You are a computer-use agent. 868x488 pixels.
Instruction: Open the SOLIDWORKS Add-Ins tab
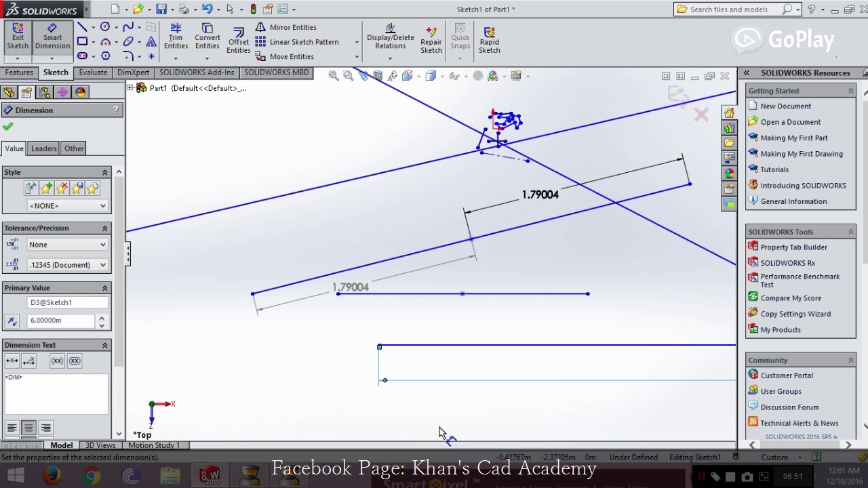click(x=197, y=73)
